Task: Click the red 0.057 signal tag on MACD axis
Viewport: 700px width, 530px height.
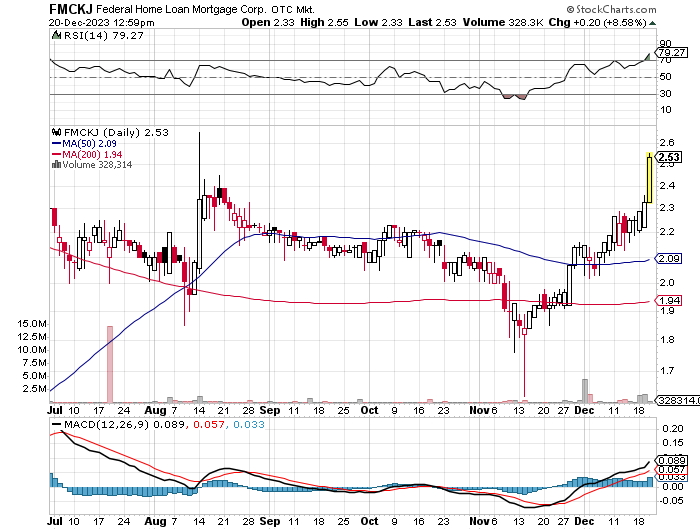Action: [671, 469]
